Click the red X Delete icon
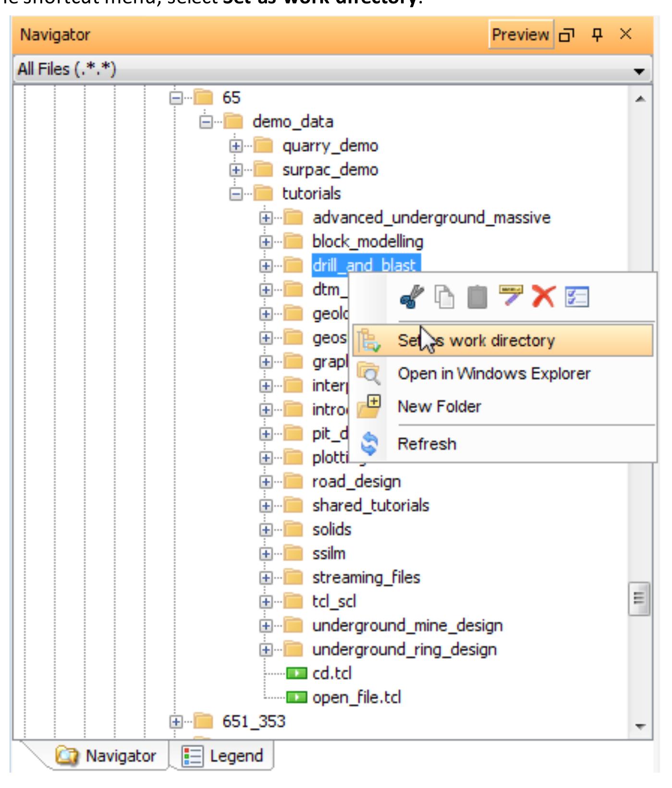The height and width of the screenshot is (788, 672). pos(543,296)
